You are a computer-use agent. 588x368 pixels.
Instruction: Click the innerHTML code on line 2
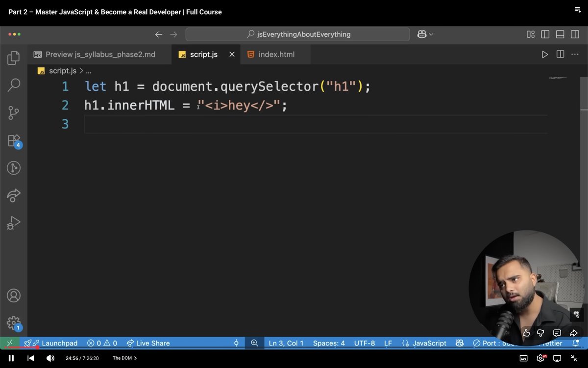point(141,105)
